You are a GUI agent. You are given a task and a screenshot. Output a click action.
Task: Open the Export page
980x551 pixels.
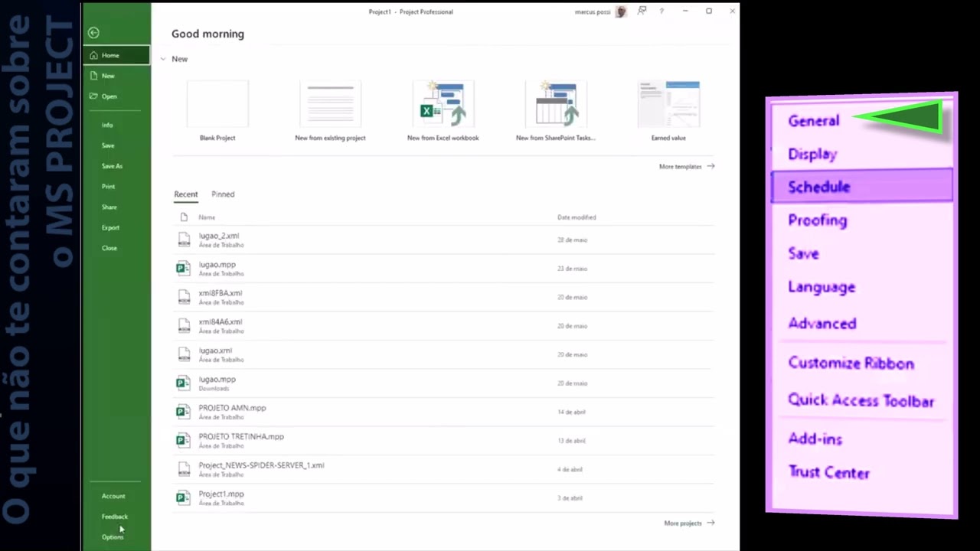point(110,227)
